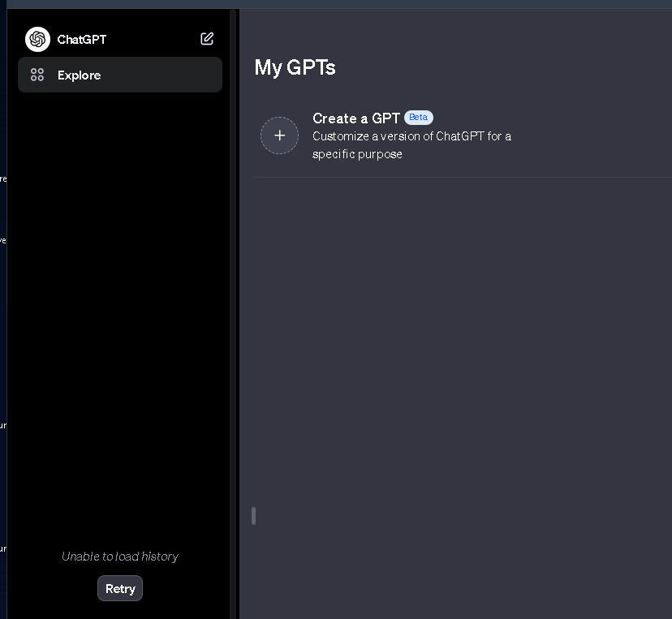
Task: Click the Explore grid icon
Action: click(x=37, y=75)
